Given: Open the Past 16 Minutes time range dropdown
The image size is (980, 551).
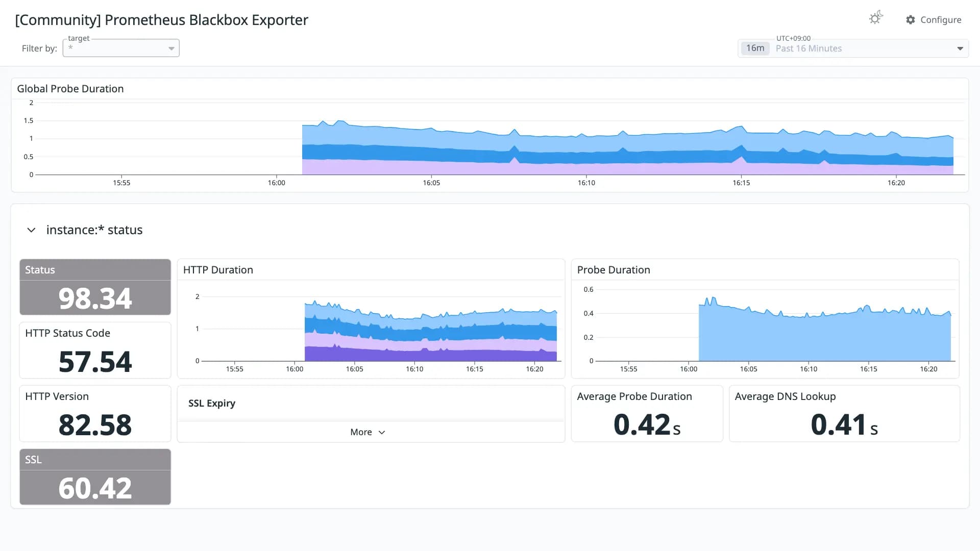Looking at the screenshot, I should [x=853, y=48].
